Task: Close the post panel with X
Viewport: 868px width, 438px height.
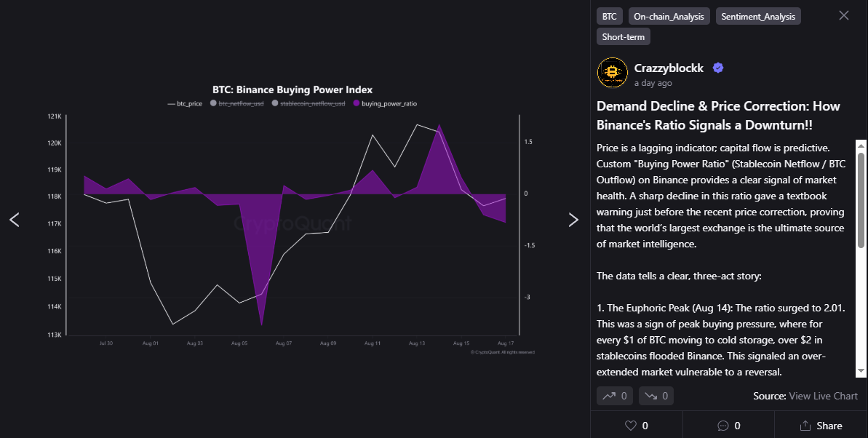Action: pyautogui.click(x=844, y=15)
